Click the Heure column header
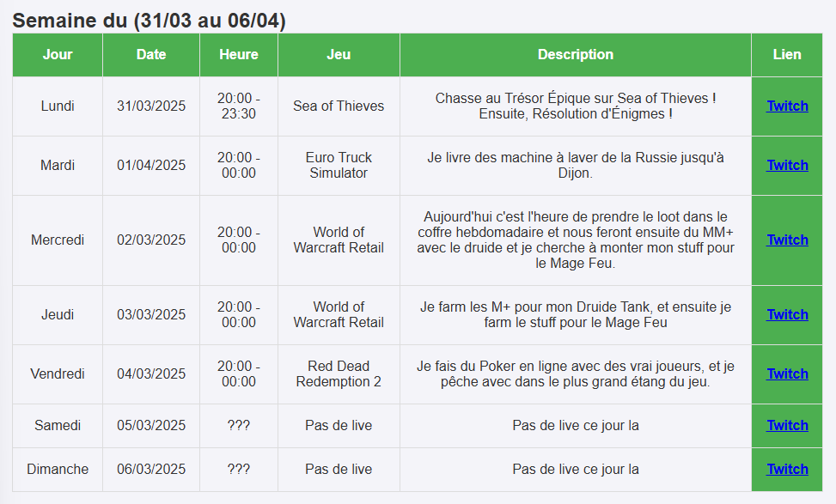 pos(239,55)
